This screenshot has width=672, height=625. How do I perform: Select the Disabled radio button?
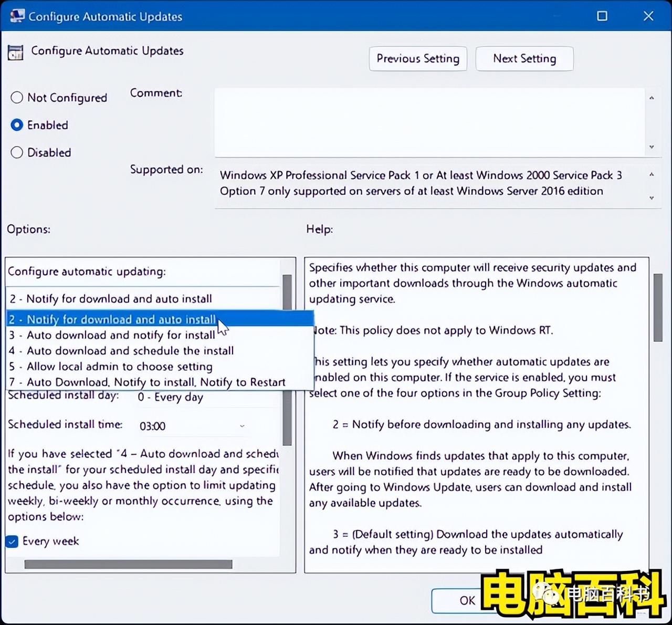[x=16, y=152]
